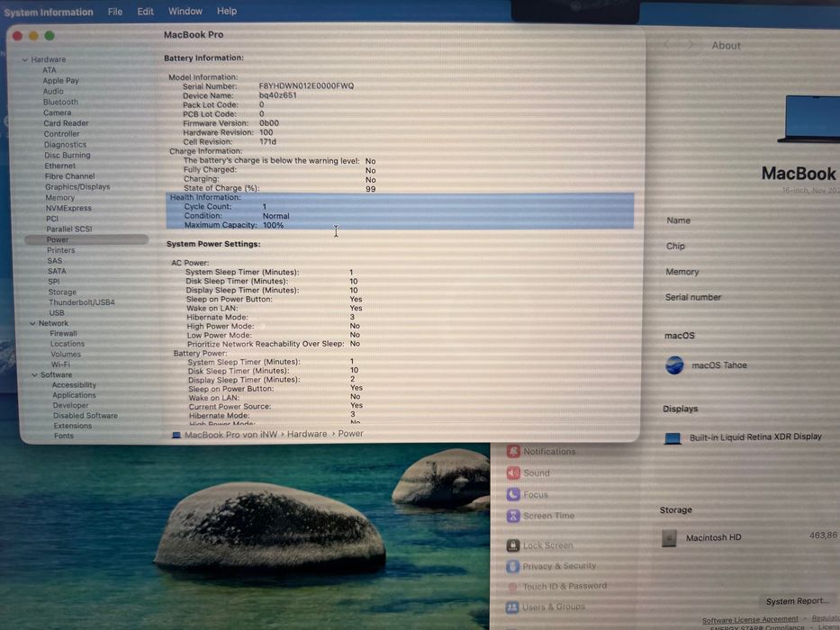Select ATA in the Hardware list

coord(50,70)
